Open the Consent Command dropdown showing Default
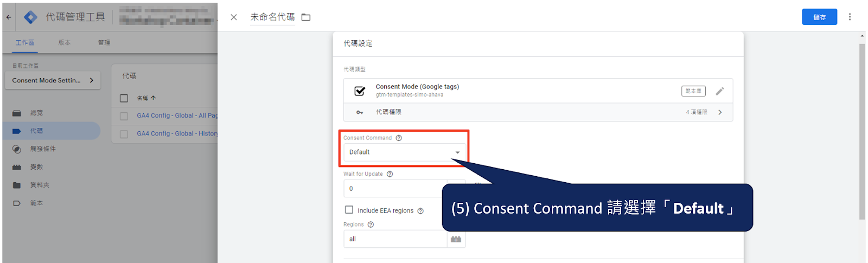Image resolution: width=868 pixels, height=263 pixels. [405, 152]
